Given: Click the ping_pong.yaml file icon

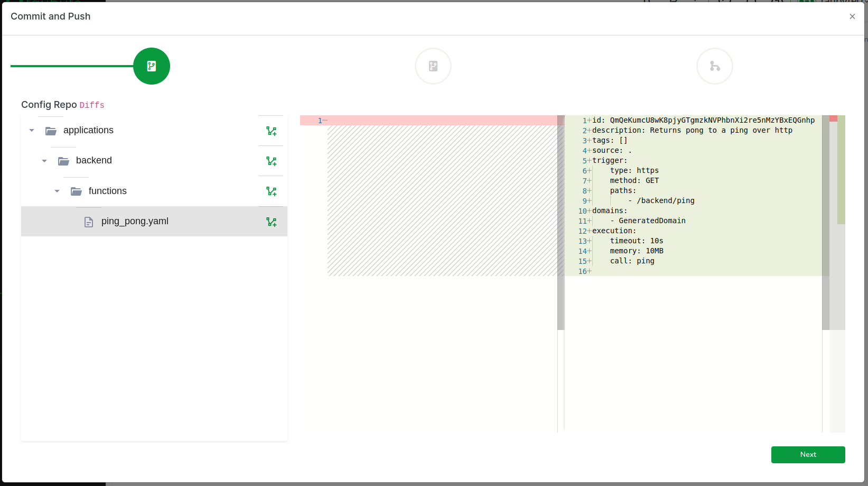Looking at the screenshot, I should click(89, 222).
